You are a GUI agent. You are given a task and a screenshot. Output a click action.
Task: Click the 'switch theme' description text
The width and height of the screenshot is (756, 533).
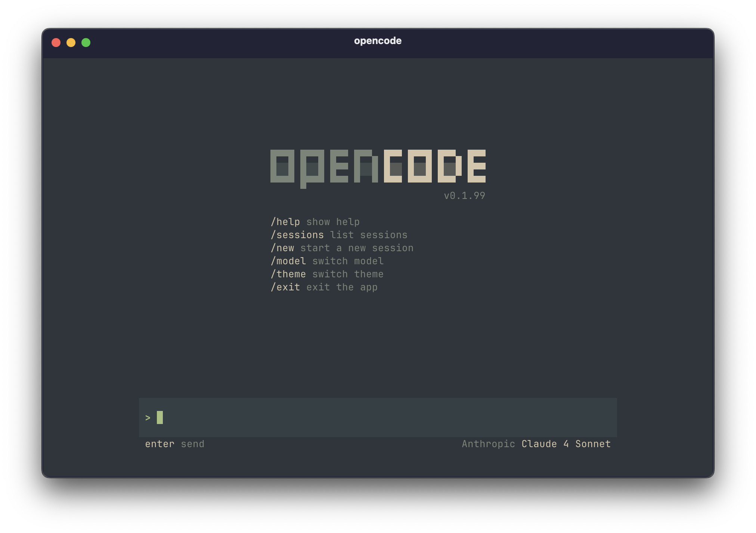(348, 274)
